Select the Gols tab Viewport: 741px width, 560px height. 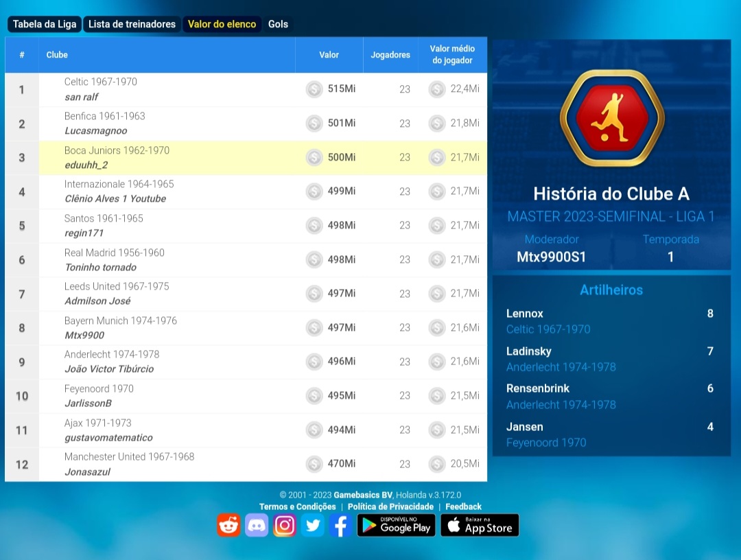coord(278,24)
